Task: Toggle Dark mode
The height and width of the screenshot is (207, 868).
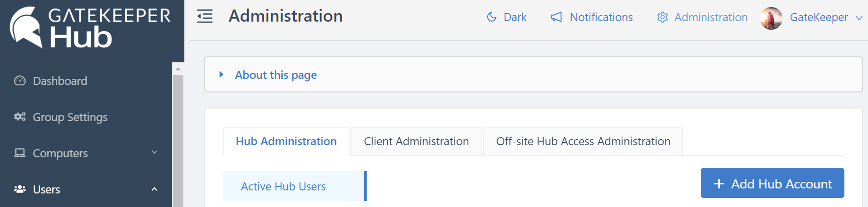Action: pos(506,17)
